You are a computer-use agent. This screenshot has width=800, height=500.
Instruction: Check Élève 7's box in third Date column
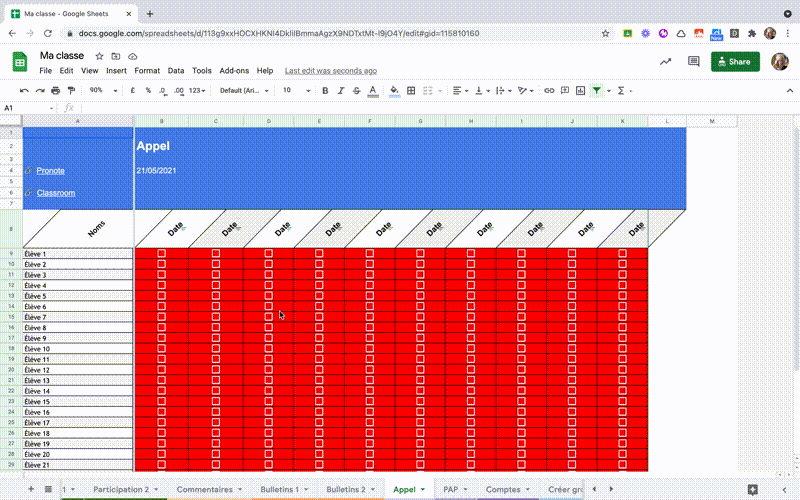coord(269,316)
